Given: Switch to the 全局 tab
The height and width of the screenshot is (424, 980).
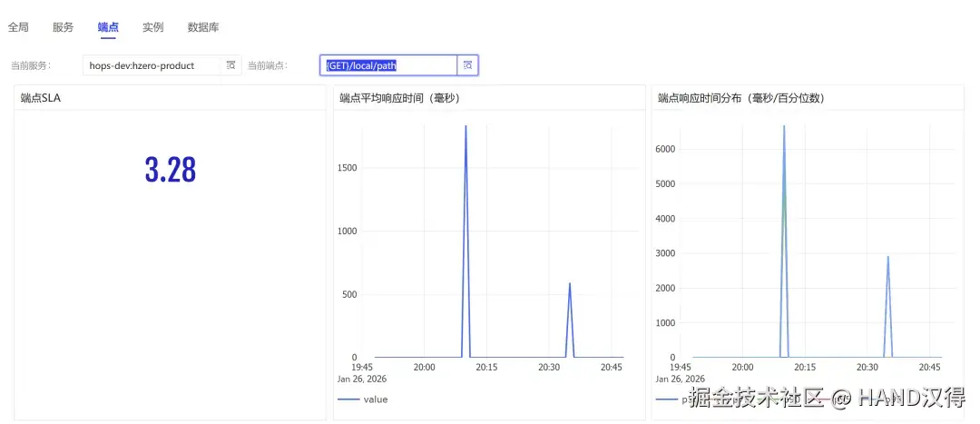Looking at the screenshot, I should (18, 27).
